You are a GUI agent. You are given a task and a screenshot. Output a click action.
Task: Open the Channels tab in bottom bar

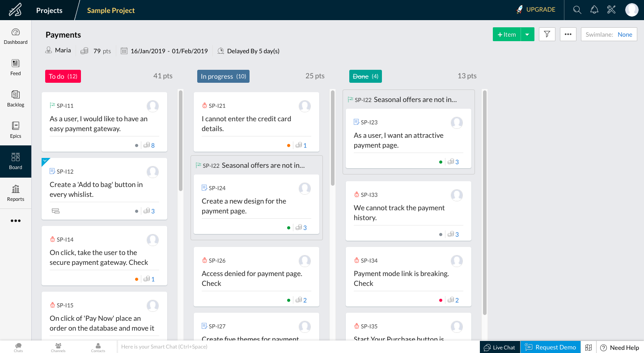tap(58, 347)
